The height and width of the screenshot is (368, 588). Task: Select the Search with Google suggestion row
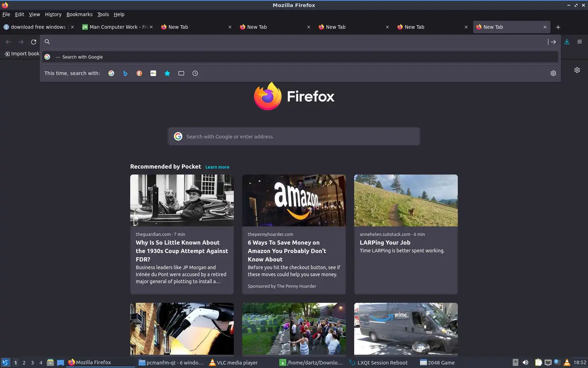pos(300,57)
